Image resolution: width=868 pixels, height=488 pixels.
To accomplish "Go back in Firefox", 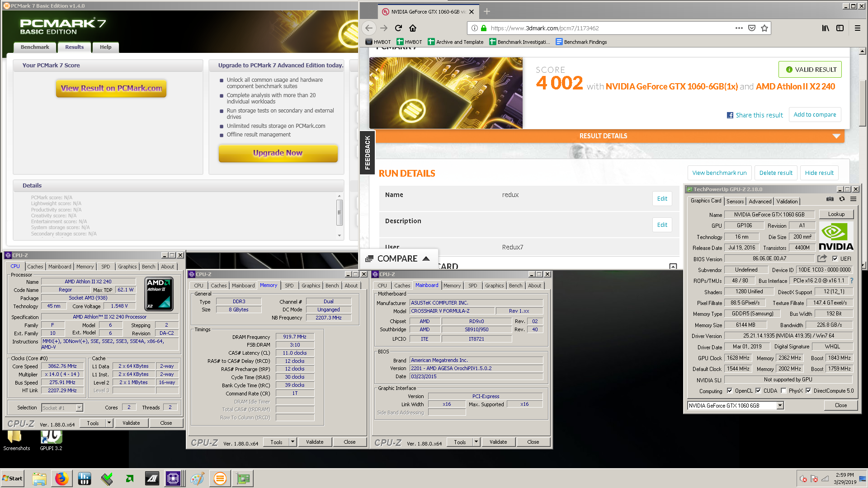I will [x=369, y=28].
